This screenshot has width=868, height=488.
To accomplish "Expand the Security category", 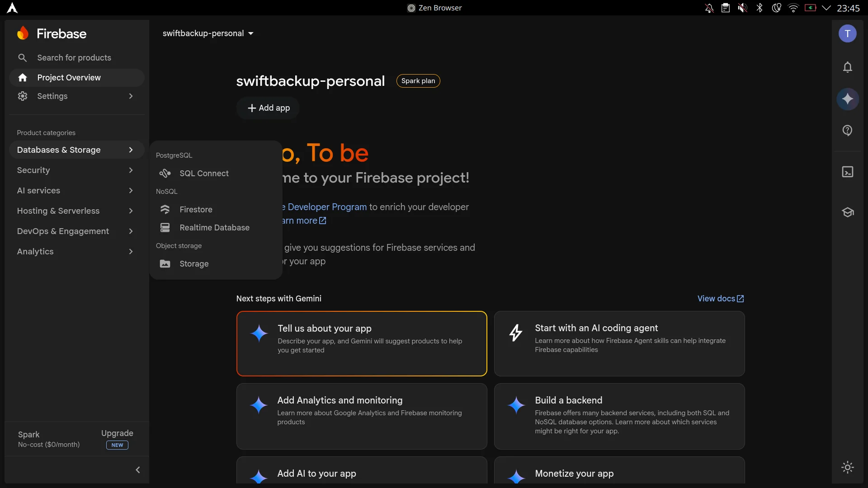I will pos(77,170).
